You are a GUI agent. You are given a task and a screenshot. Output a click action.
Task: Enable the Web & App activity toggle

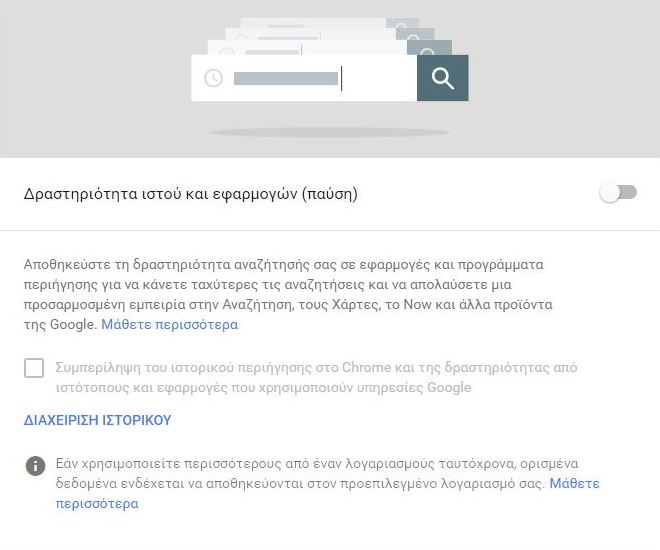point(618,193)
